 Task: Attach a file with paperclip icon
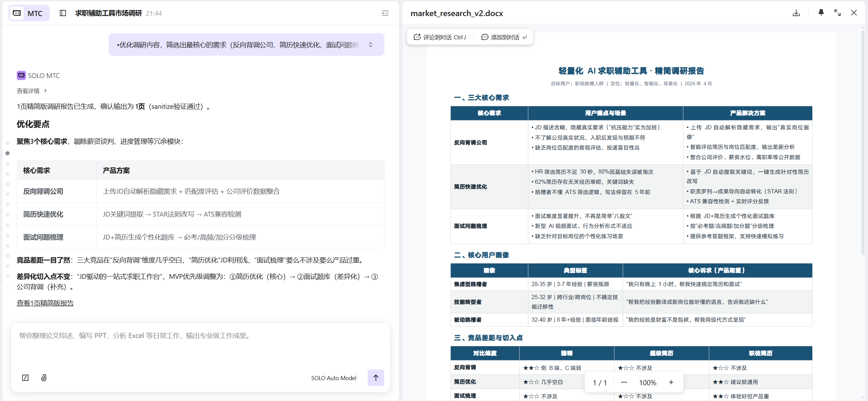[x=44, y=378]
